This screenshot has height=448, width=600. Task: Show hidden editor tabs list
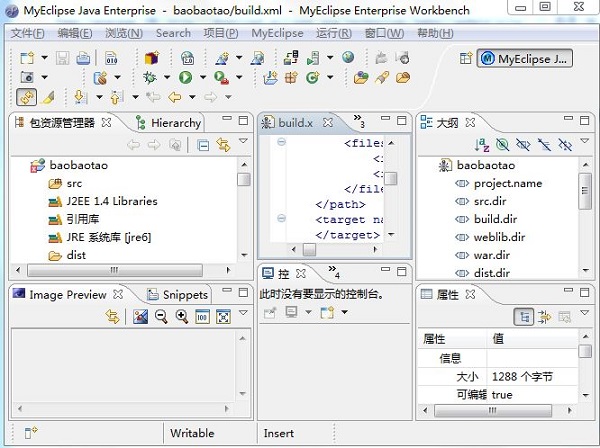click(358, 121)
